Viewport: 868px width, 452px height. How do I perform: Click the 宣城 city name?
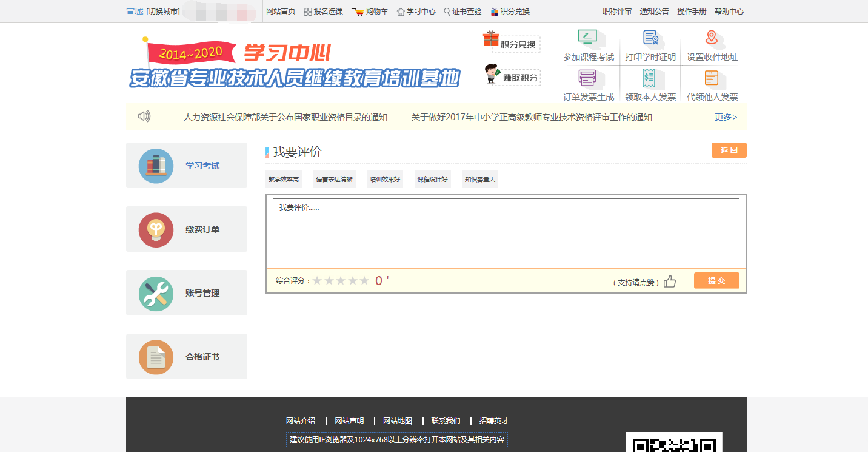(x=135, y=12)
